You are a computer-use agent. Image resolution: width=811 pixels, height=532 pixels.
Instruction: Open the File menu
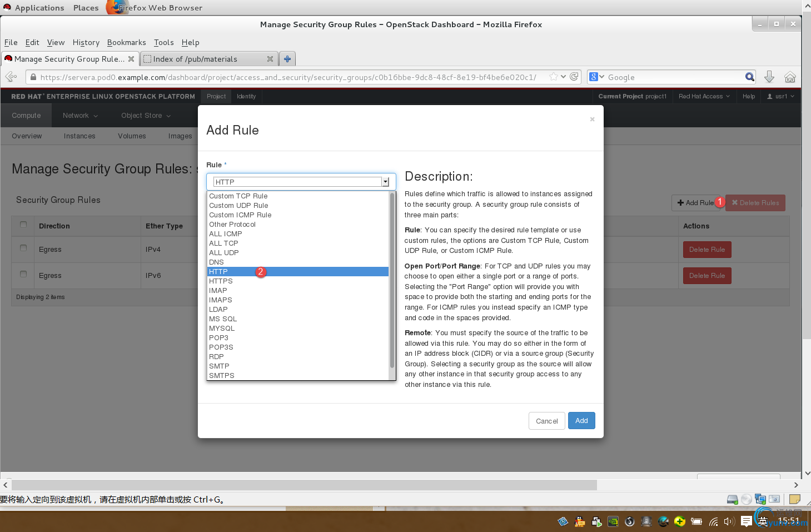[x=11, y=42]
